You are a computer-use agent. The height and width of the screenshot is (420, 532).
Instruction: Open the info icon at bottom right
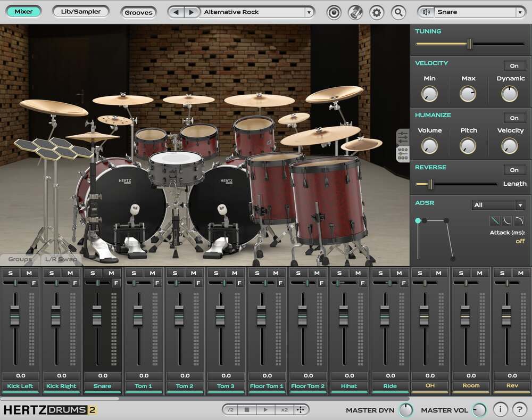point(500,409)
